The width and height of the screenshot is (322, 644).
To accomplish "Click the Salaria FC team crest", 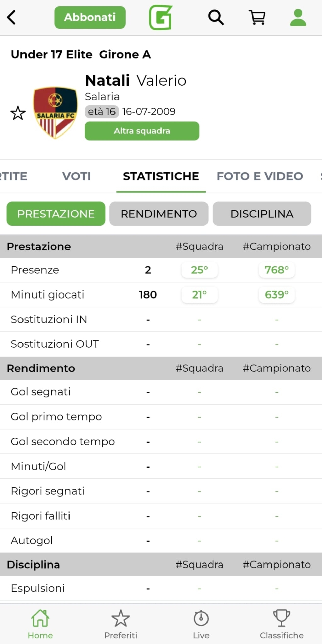I will 55,112.
